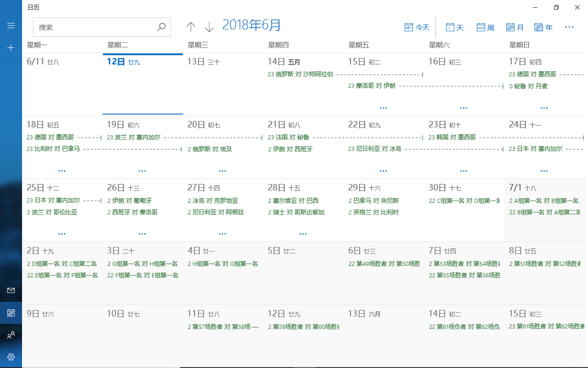Open event 冰岛 对 克罗地亚
Screen dimensions: 588x368
pyautogui.click(x=213, y=201)
